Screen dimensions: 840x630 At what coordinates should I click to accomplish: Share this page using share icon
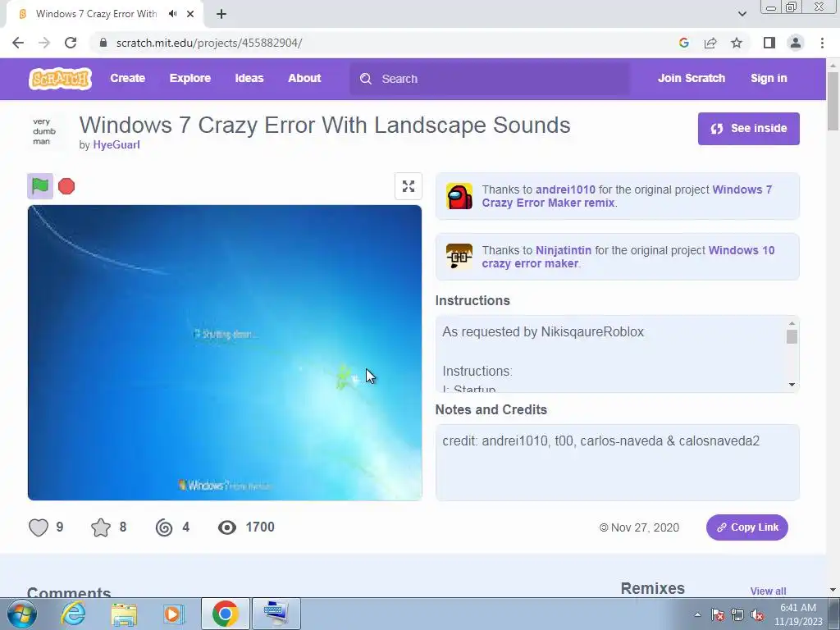(x=710, y=43)
